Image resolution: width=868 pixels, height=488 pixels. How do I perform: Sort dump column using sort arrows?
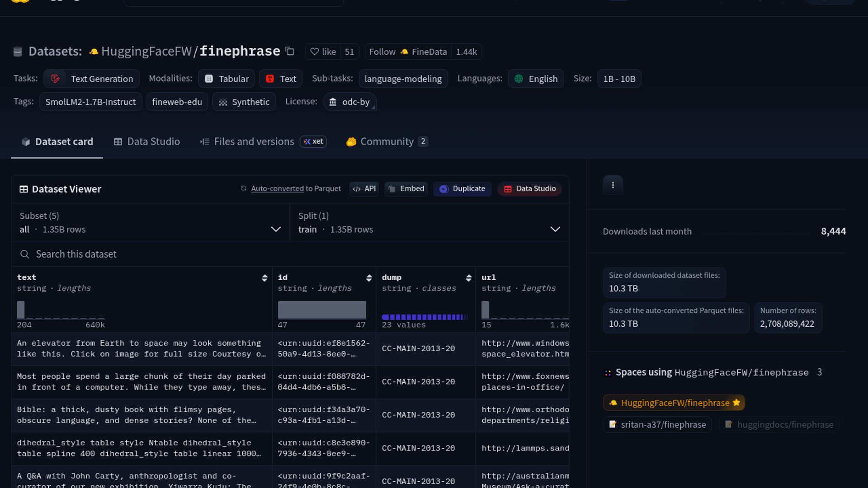pos(468,278)
